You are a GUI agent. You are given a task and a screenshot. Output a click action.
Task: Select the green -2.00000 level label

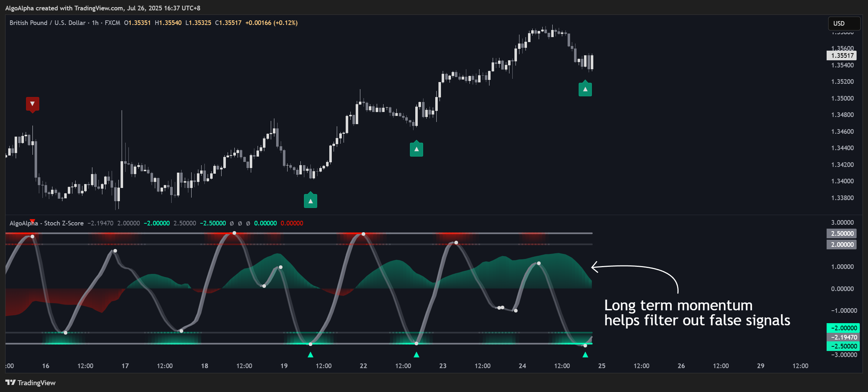[843, 328]
